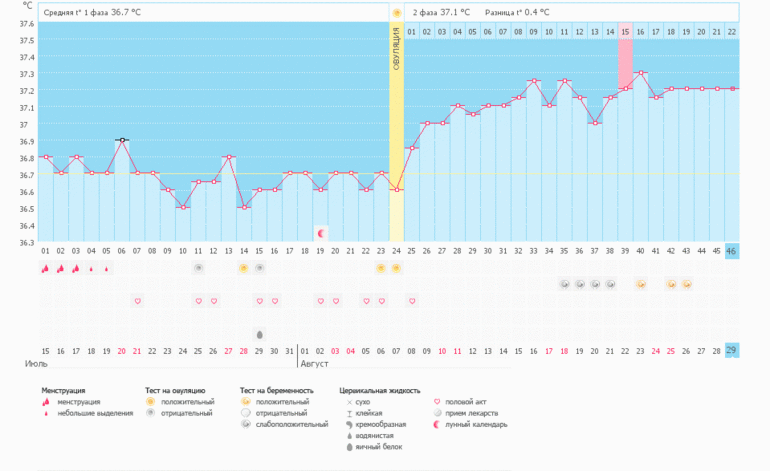The image size is (770, 471).
Task: Click the menstruation icon on cycle day 01
Action: 45,269
